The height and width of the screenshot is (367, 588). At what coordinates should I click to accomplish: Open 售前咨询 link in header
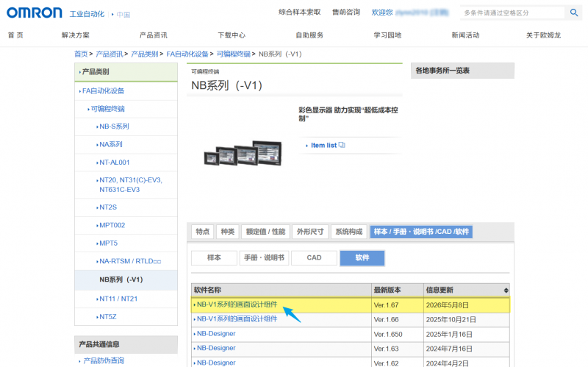point(346,13)
